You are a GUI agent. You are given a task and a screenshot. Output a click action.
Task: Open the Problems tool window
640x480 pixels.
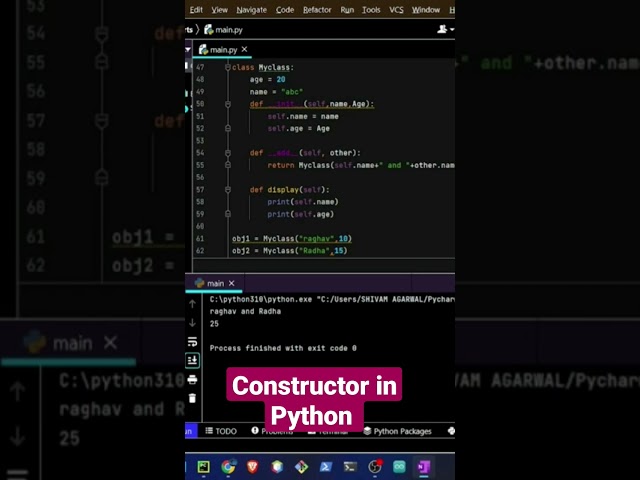click(272, 431)
